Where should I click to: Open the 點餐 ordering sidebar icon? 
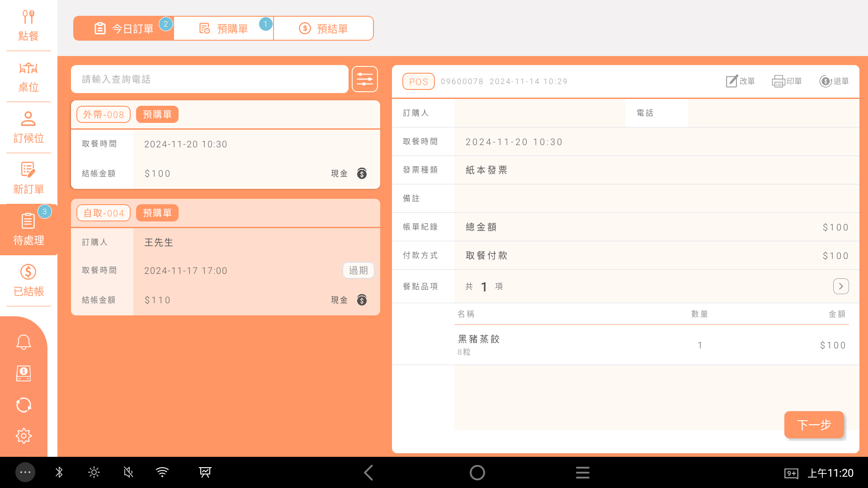coord(28,26)
